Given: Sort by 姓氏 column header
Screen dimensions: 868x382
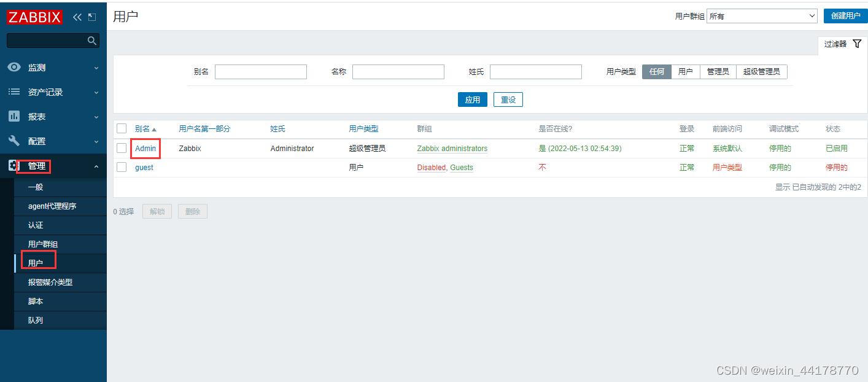Looking at the screenshot, I should tap(278, 129).
